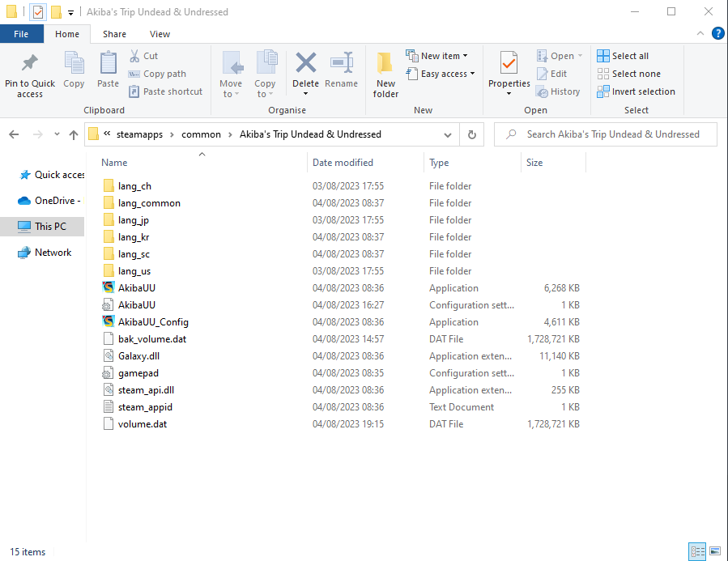728x561 pixels.
Task: Open the Move to dropdown
Action: [231, 74]
